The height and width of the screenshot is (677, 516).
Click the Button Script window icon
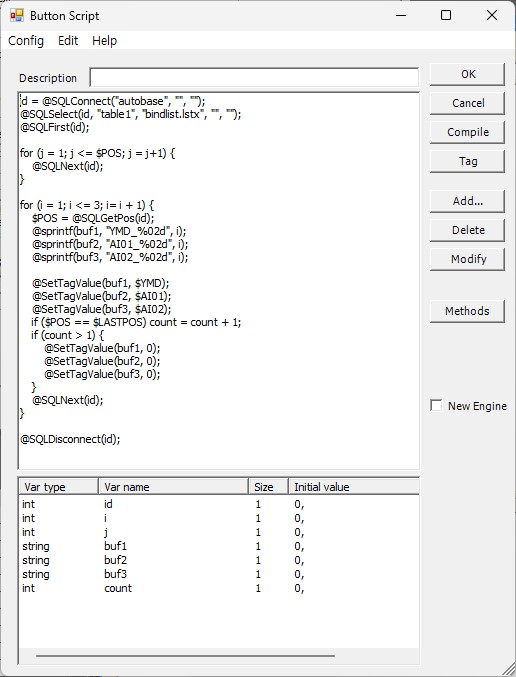point(17,16)
